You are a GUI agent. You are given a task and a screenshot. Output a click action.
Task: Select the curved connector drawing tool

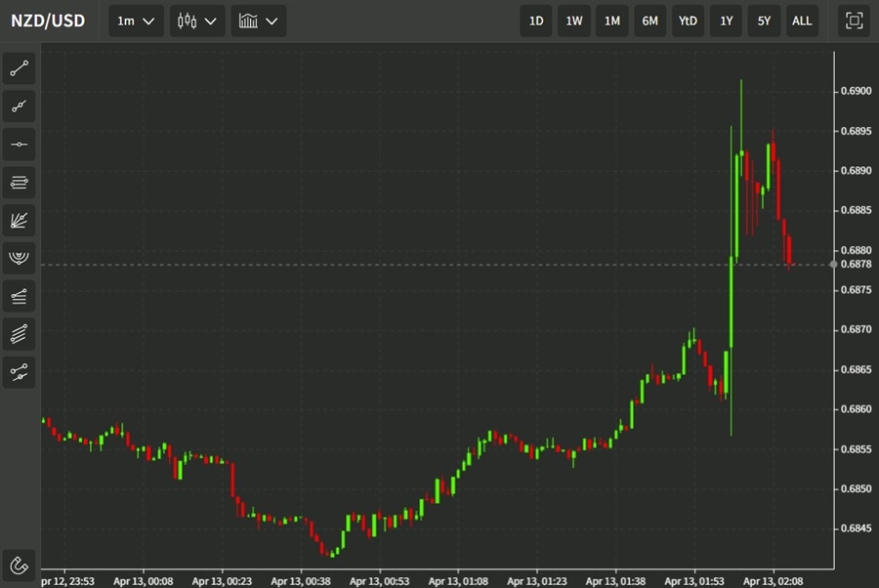[x=19, y=372]
